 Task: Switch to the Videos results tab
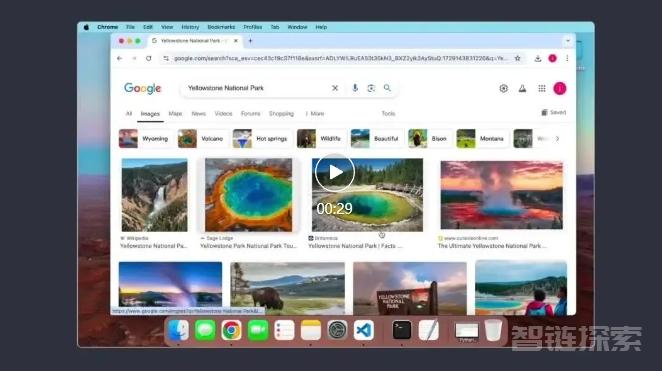pyautogui.click(x=223, y=114)
